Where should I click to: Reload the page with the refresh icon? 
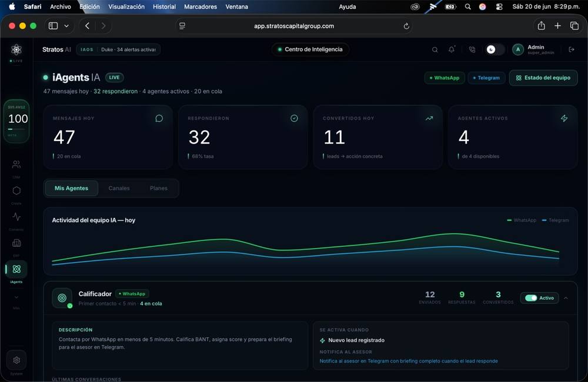[406, 26]
